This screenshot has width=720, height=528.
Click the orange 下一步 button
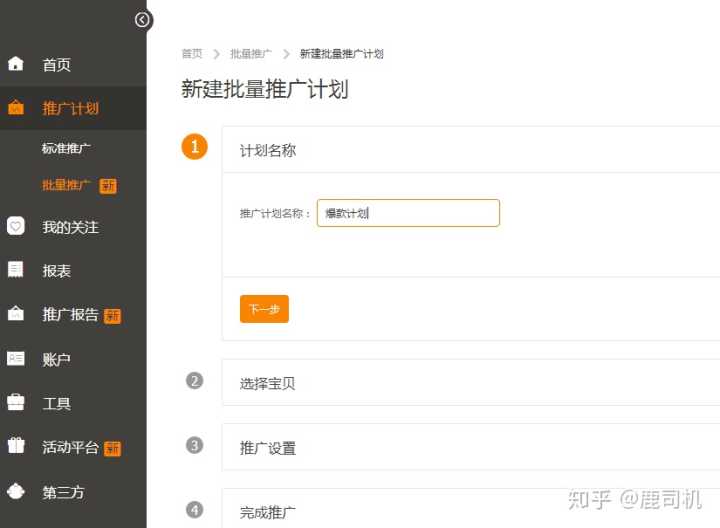coord(264,309)
